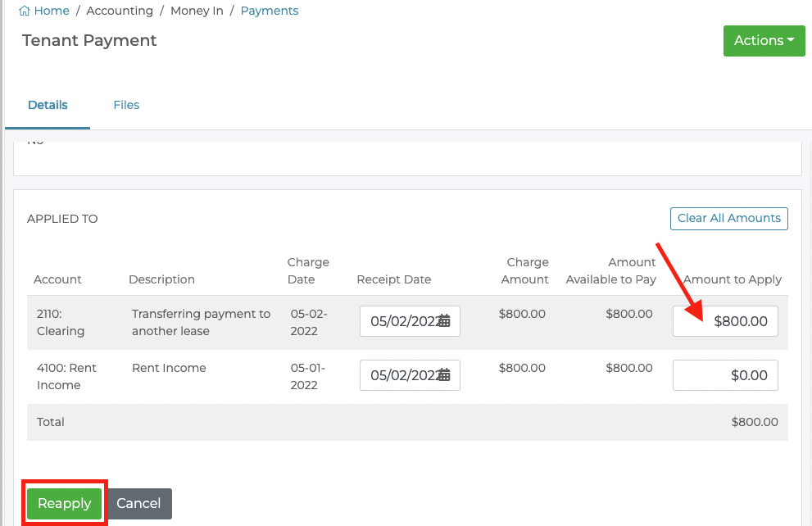Select the Details tab

click(48, 105)
